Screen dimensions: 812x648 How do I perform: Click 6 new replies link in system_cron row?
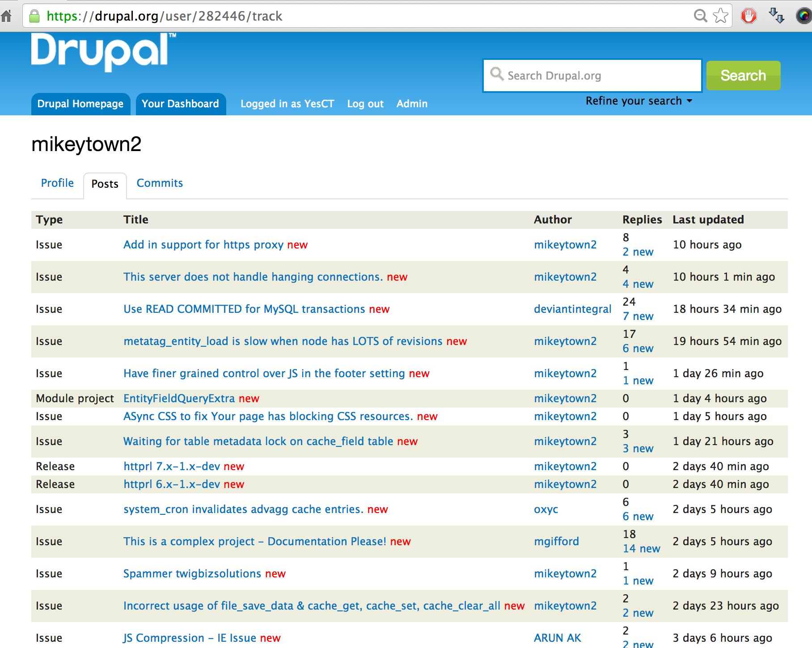(x=638, y=517)
